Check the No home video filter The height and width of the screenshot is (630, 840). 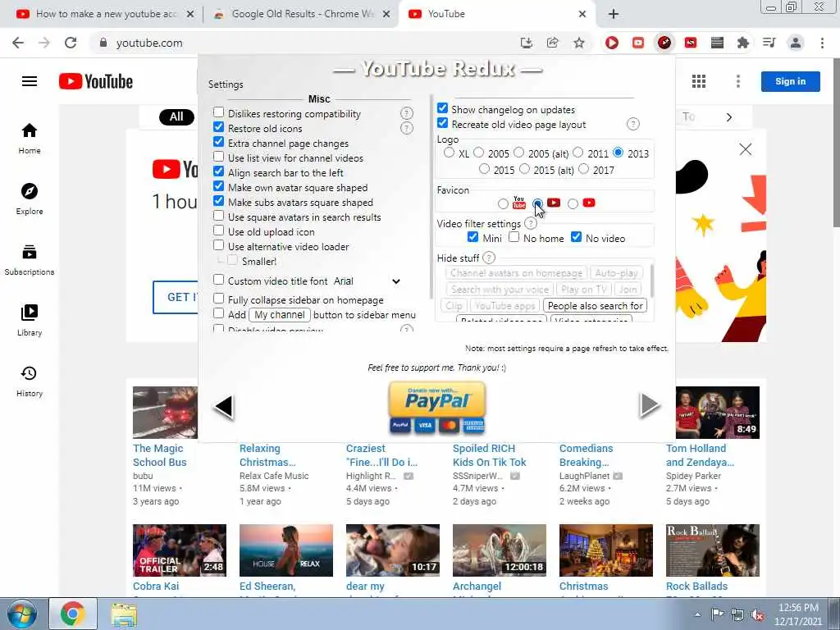coord(514,237)
